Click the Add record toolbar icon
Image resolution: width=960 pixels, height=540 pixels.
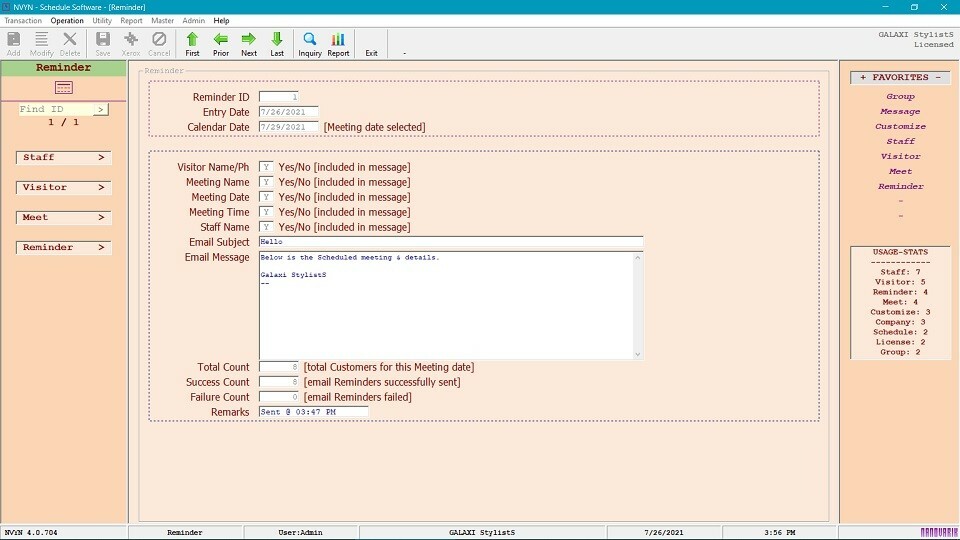pos(13,44)
